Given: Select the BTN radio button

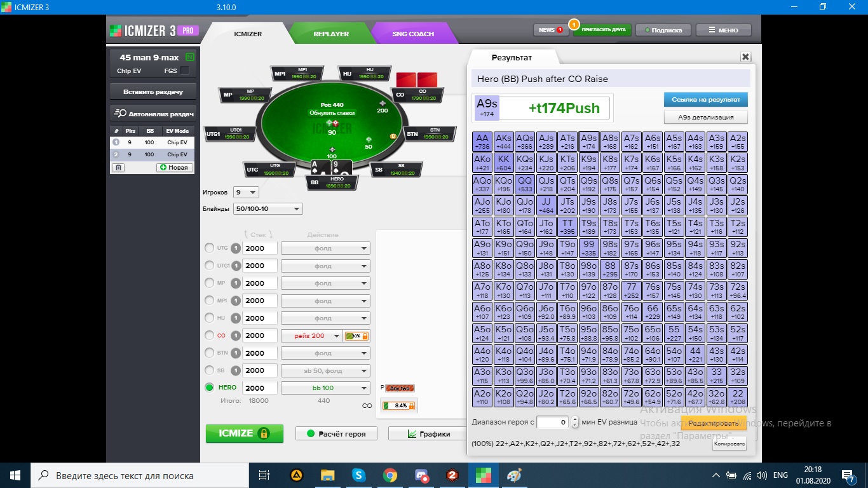Looking at the screenshot, I should (209, 353).
